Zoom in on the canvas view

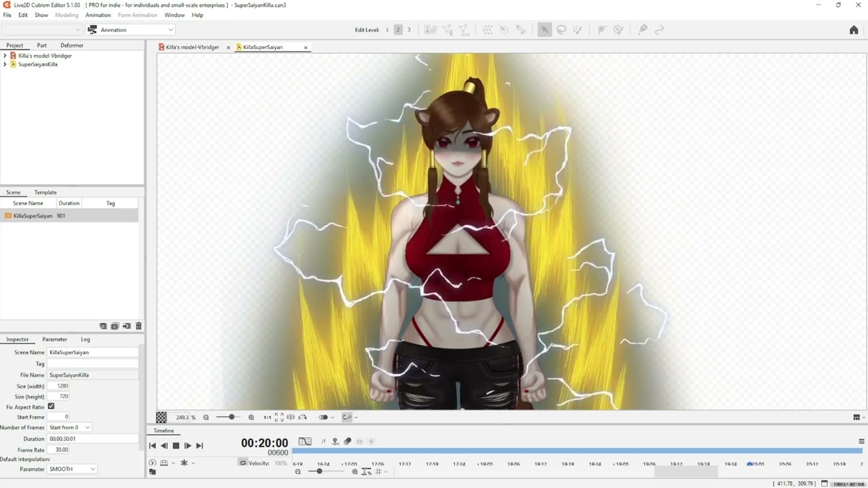251,418
